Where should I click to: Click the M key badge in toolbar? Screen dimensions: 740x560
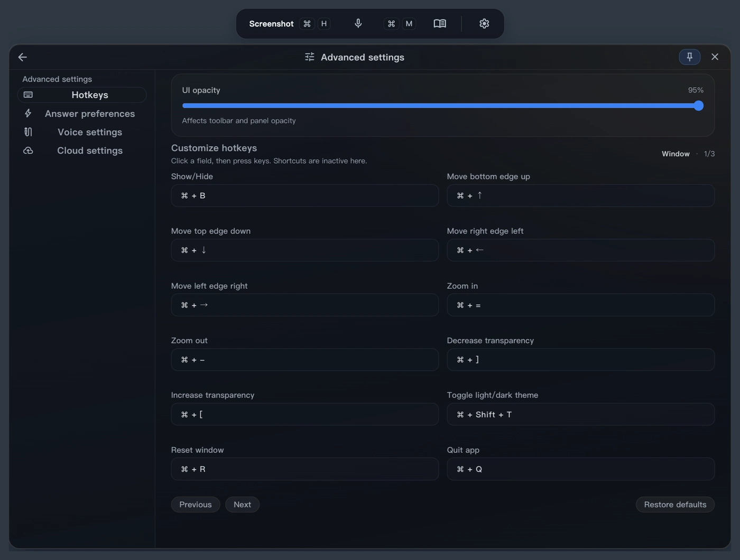409,24
